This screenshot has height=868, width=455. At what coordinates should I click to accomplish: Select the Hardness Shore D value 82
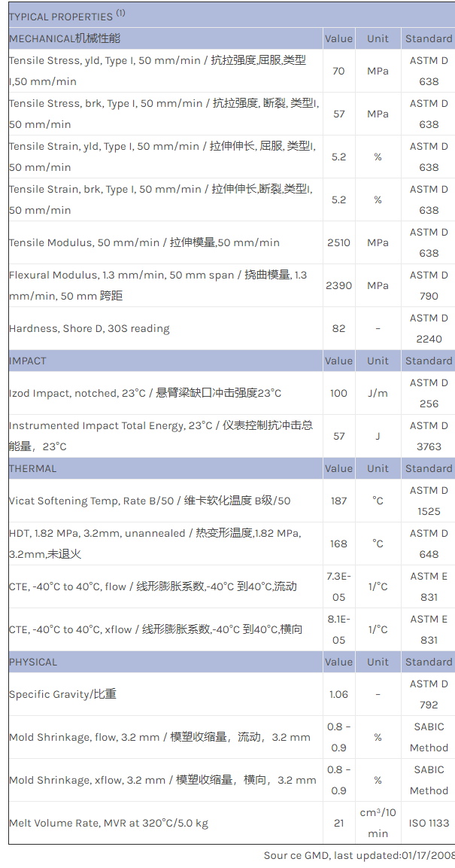pos(338,328)
